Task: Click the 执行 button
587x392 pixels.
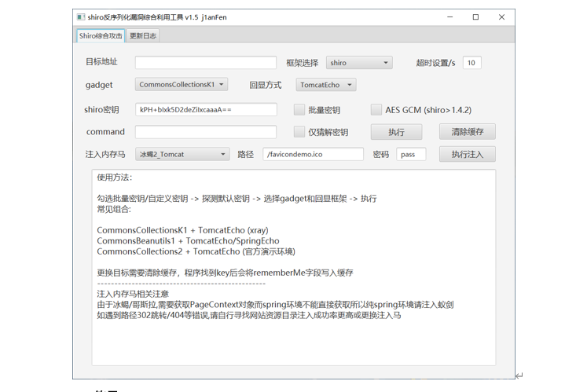Action: (397, 132)
